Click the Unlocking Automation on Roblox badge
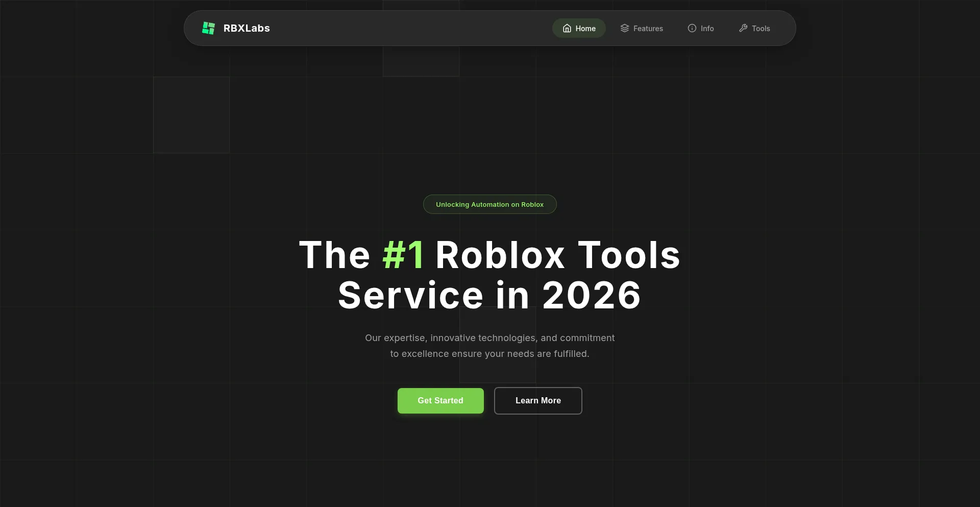This screenshot has width=980, height=507. [x=490, y=204]
